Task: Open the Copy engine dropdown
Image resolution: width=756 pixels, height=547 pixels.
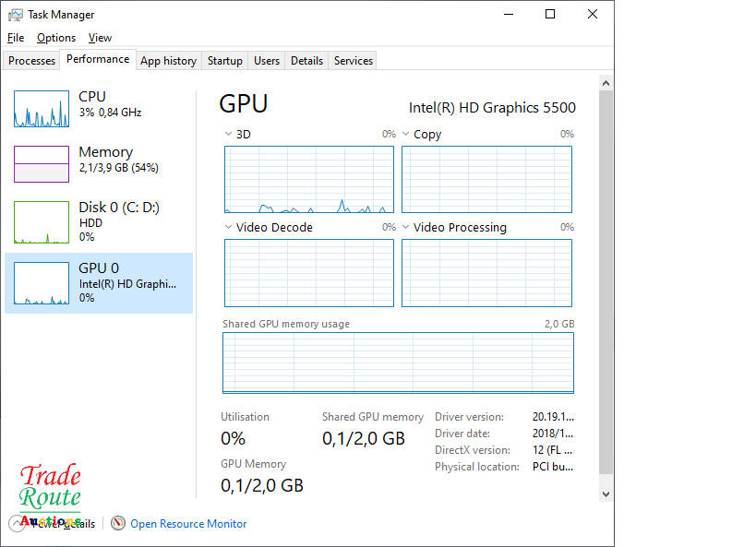Action: (406, 135)
